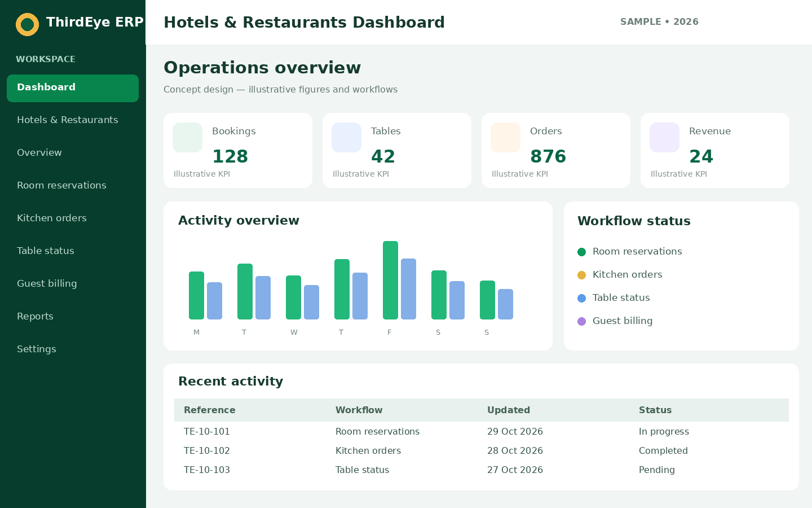
Task: Click the Bookings value 128
Action: click(x=230, y=156)
